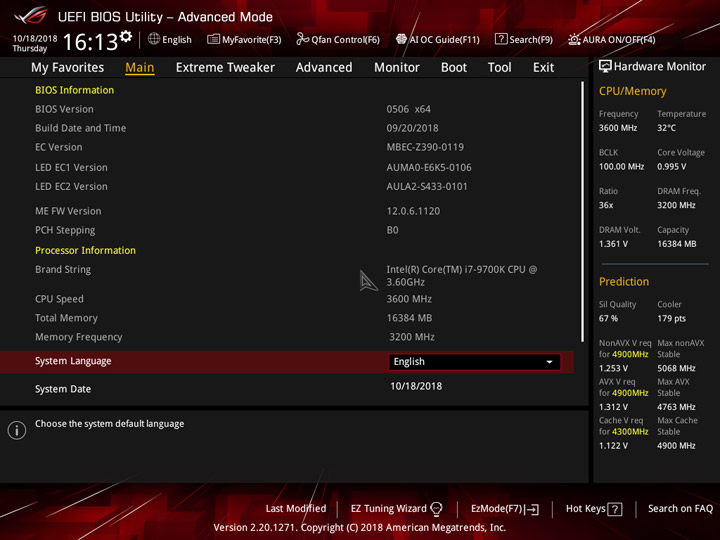Click the info circle icon
The height and width of the screenshot is (540, 720).
pos(17,430)
